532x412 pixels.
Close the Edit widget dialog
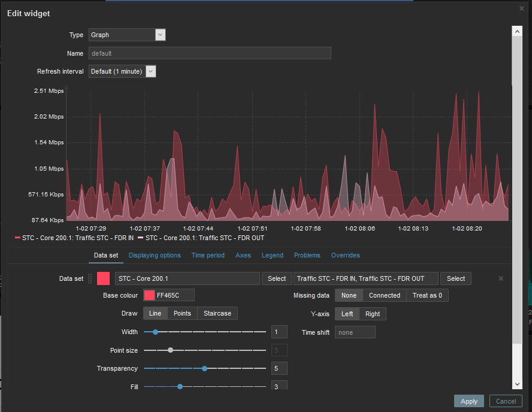point(521,8)
